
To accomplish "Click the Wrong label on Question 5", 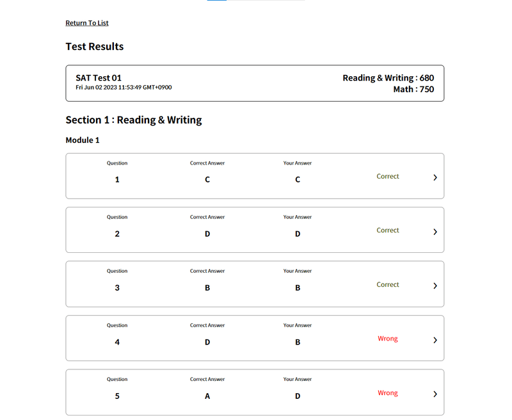I will 387,393.
